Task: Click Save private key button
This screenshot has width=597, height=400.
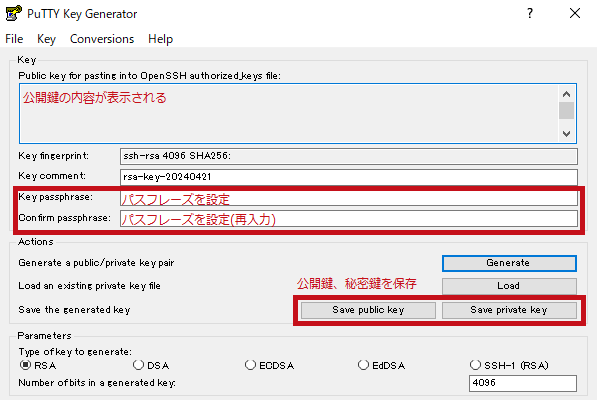Action: 509,310
